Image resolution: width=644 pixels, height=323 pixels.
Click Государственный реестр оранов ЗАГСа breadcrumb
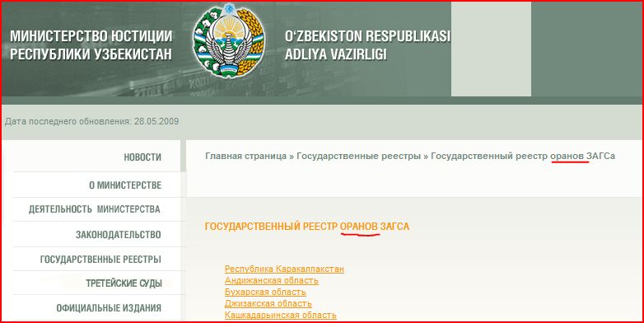pyautogui.click(x=523, y=157)
